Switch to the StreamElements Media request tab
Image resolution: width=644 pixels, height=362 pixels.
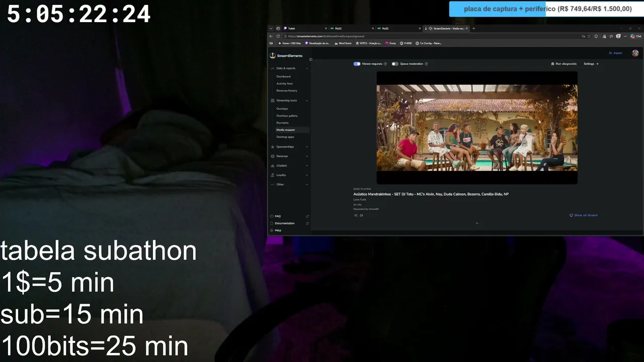point(446,29)
